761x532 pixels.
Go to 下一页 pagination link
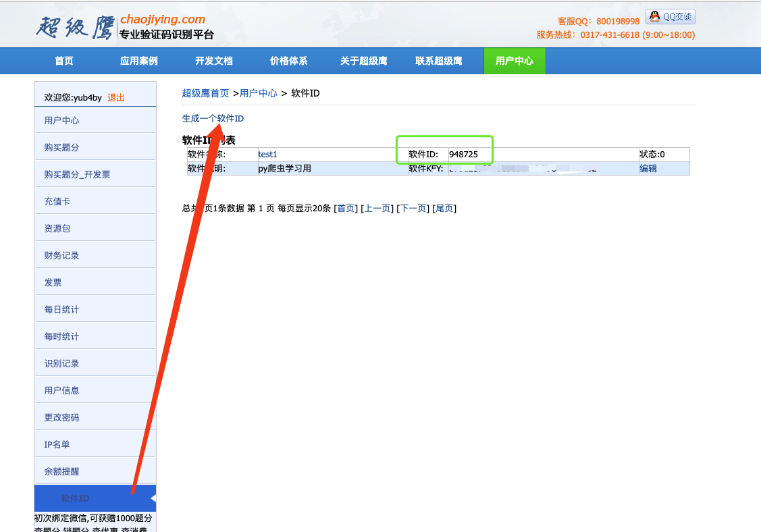tap(413, 208)
